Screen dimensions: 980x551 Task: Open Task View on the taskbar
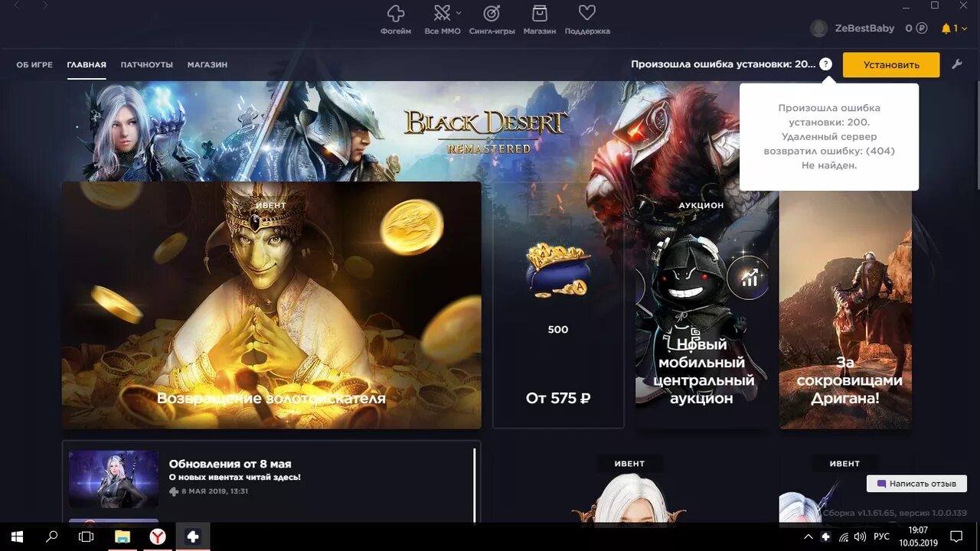[x=87, y=537]
